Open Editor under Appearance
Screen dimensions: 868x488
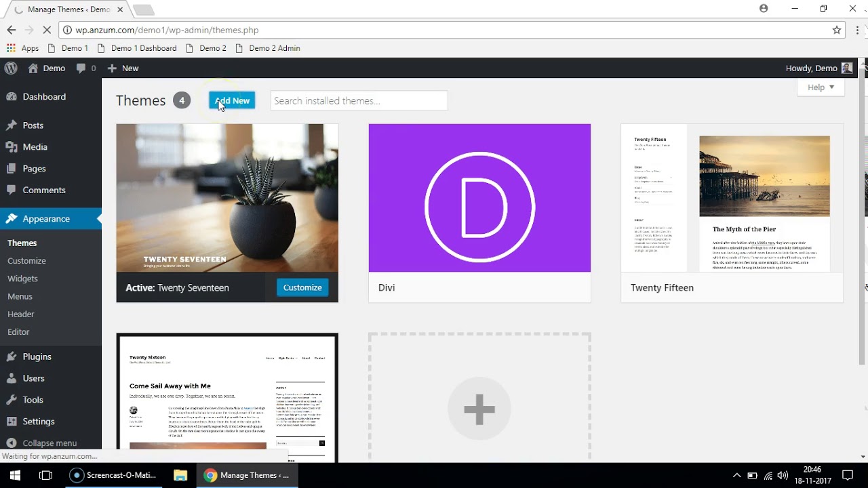[x=18, y=332]
